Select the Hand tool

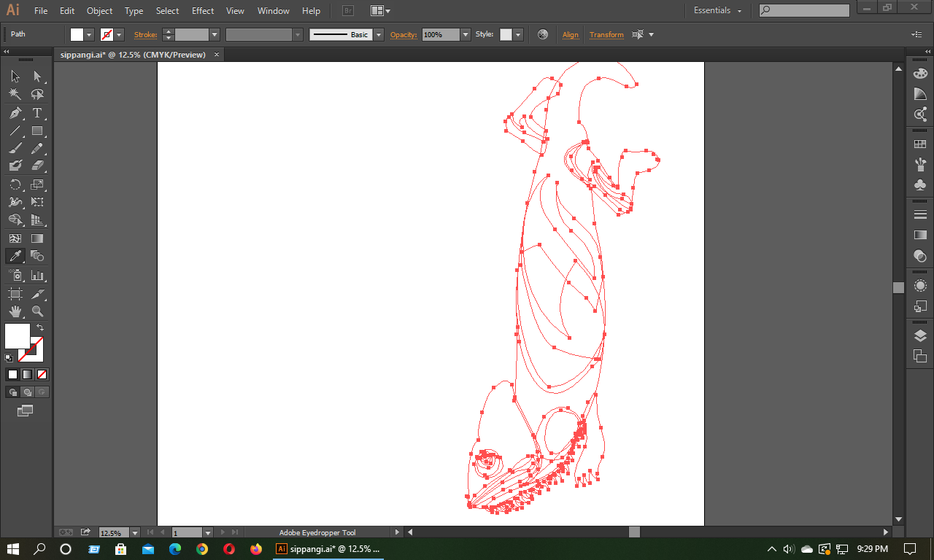[x=15, y=311]
